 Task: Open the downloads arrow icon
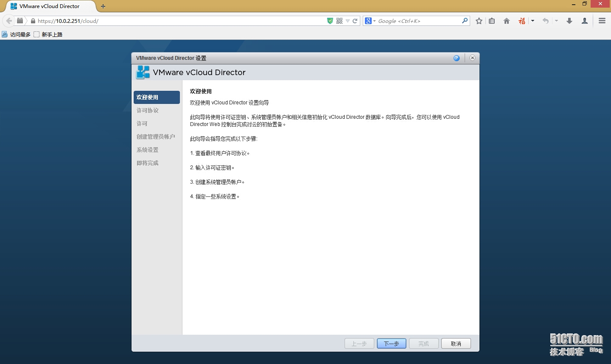569,21
